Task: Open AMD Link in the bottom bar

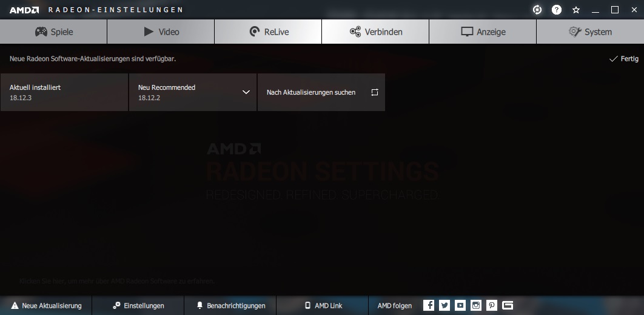Action: (x=323, y=305)
